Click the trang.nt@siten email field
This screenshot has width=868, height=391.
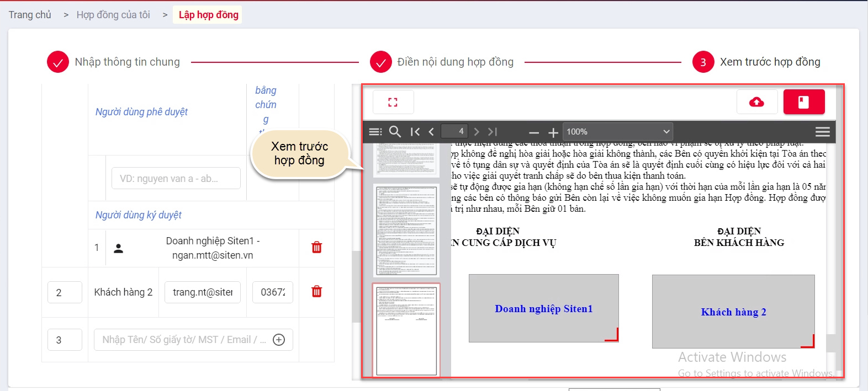pos(203,292)
